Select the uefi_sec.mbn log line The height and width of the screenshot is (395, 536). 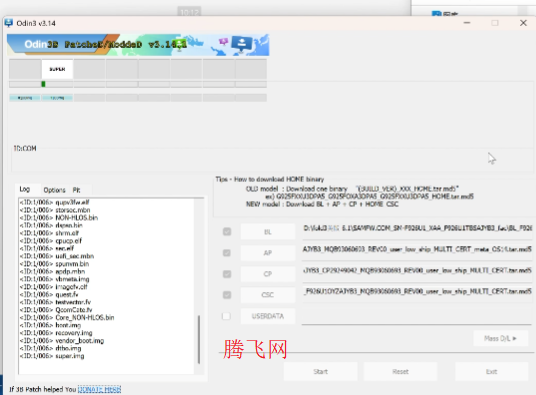[x=57, y=256]
